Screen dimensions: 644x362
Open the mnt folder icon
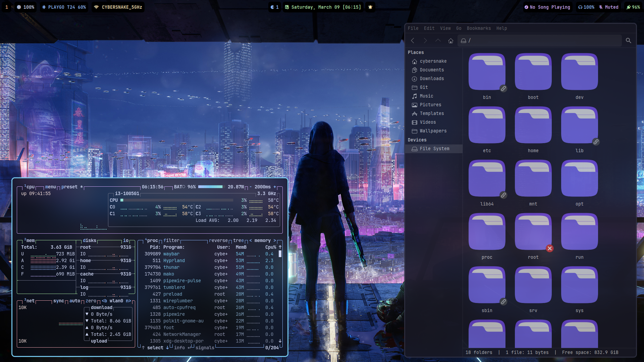533,179
